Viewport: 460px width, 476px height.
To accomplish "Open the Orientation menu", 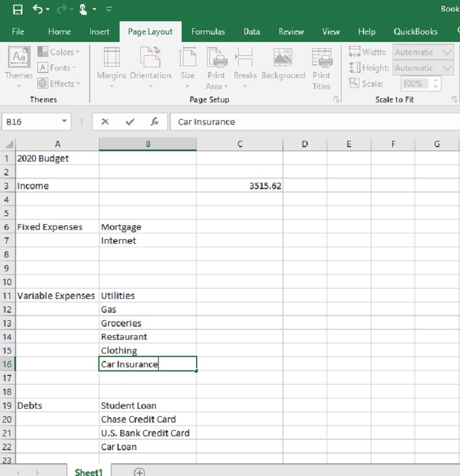I will [x=150, y=67].
